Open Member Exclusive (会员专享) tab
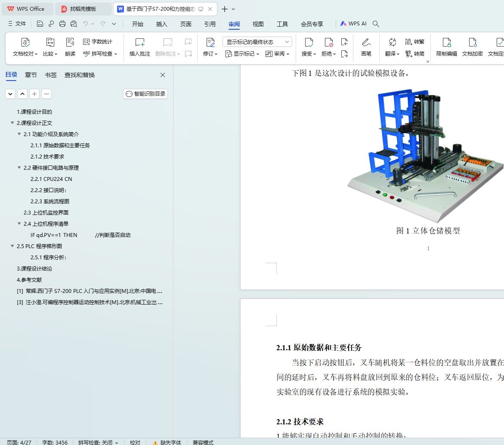The image size is (504, 445). tap(312, 24)
